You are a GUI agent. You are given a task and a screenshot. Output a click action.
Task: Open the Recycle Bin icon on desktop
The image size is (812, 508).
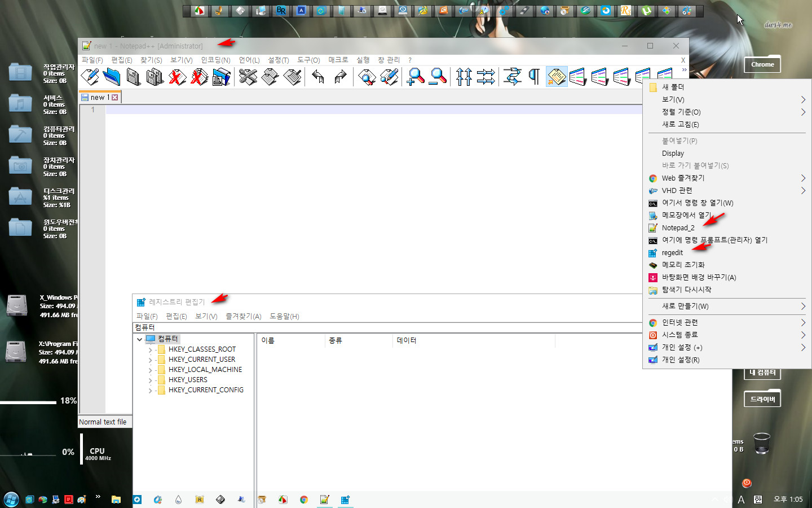pos(761,443)
